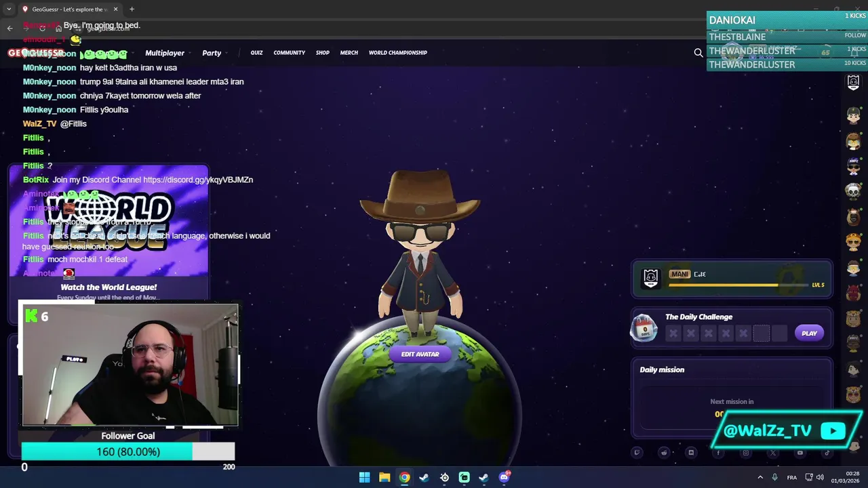Click the level 5 XP progress bar
This screenshot has width=868, height=488.
click(738, 285)
